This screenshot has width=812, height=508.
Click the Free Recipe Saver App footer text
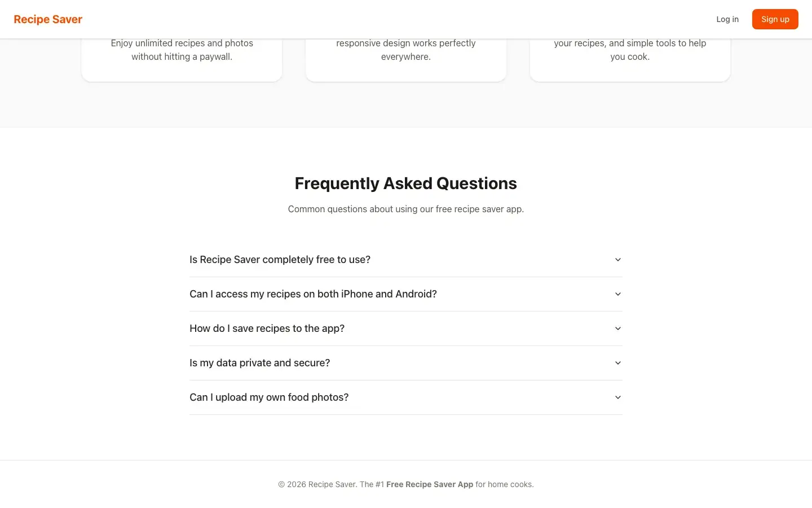430,484
